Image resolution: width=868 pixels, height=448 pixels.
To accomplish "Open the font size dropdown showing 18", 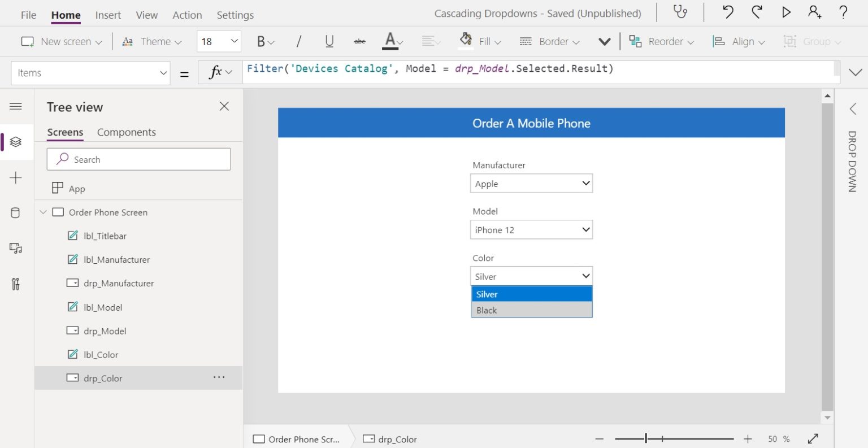I will [219, 41].
